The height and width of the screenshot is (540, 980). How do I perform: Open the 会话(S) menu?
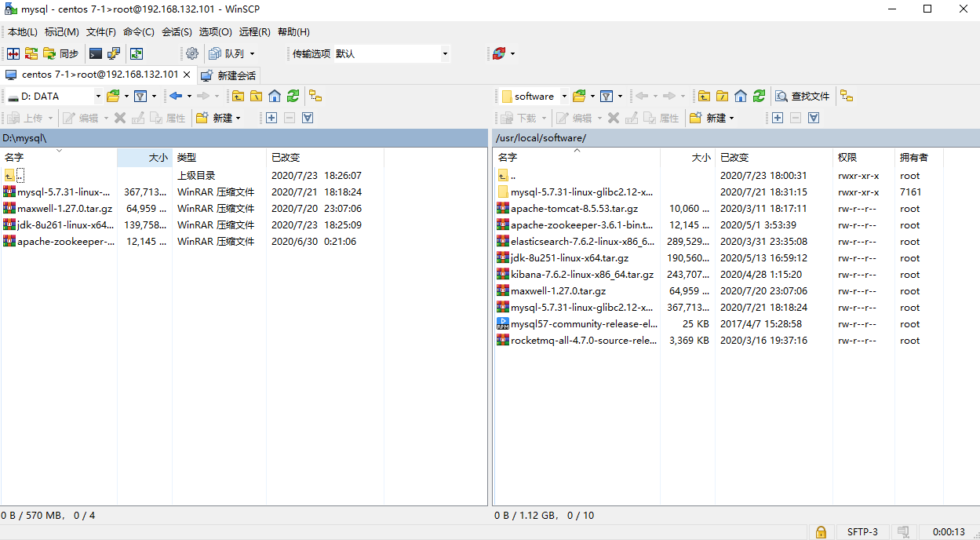coord(177,32)
